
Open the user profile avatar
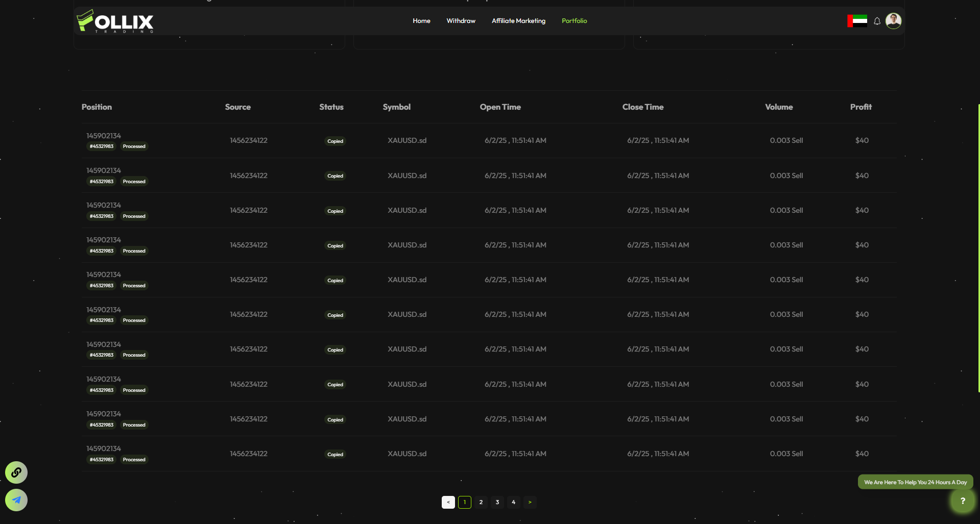click(x=893, y=21)
